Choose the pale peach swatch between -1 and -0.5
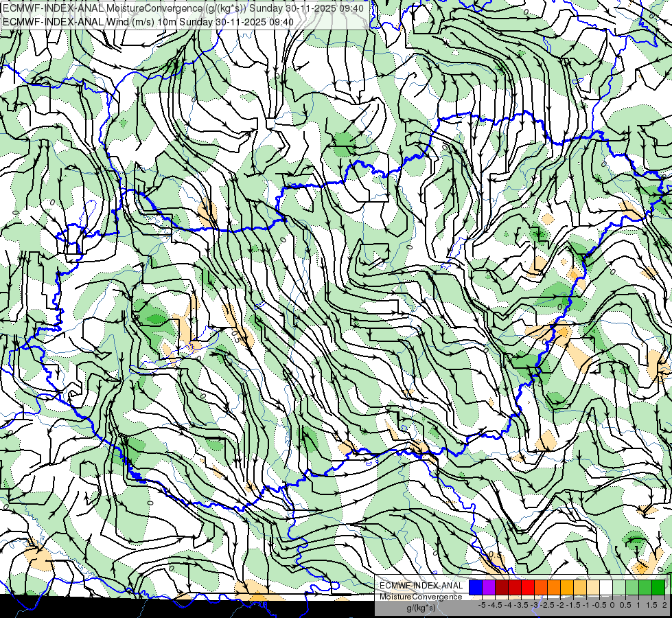The width and height of the screenshot is (672, 618). 593,588
